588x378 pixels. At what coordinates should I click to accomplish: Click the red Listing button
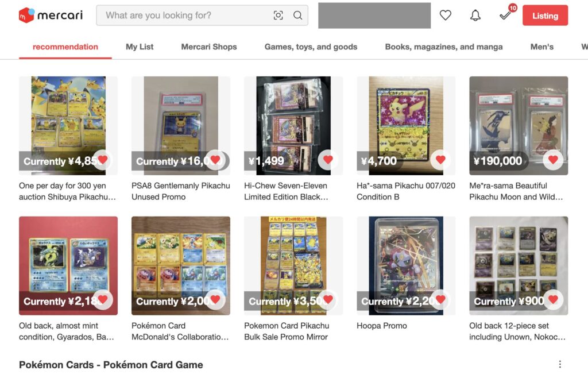pos(546,16)
